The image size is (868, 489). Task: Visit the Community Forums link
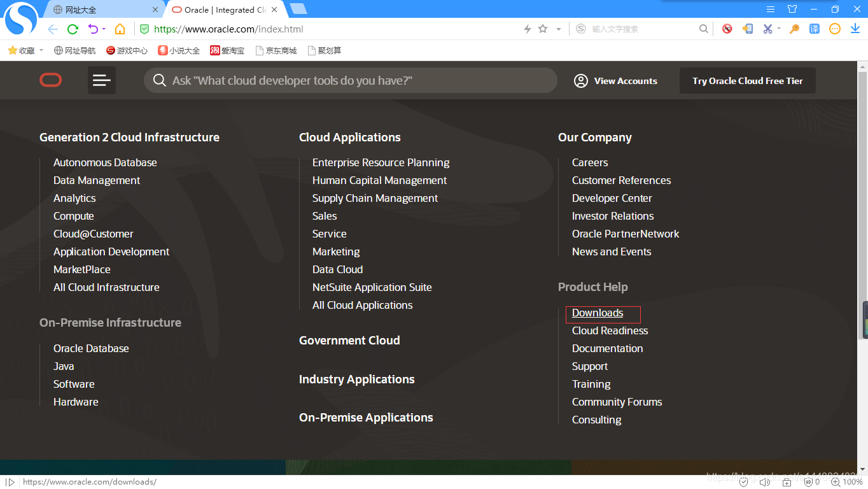(x=617, y=402)
